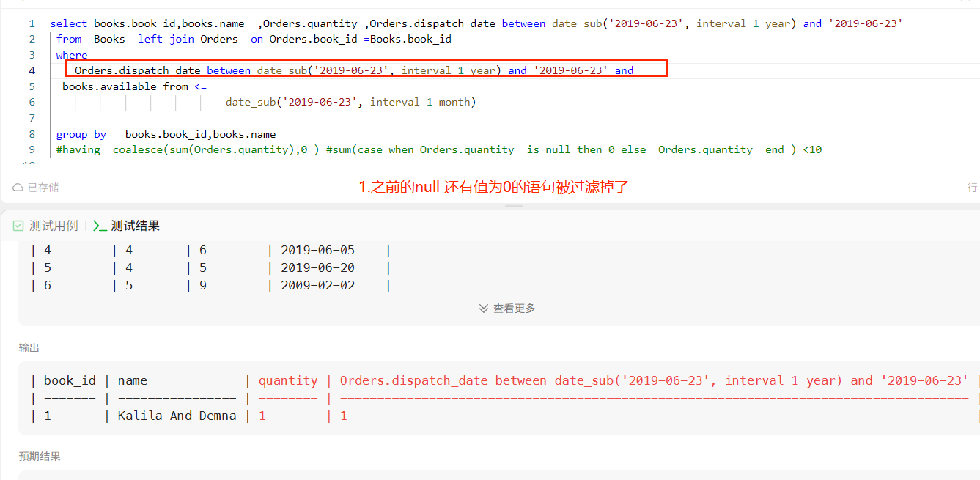Viewport: 980px width, 480px height.
Task: Click the 'where' keyword in the editor
Action: pos(72,55)
